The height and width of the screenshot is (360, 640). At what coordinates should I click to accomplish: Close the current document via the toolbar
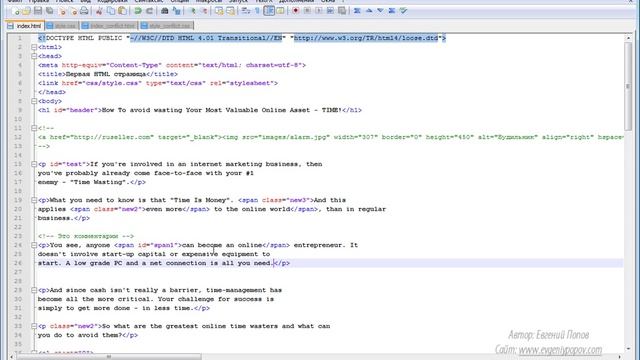coord(62,11)
